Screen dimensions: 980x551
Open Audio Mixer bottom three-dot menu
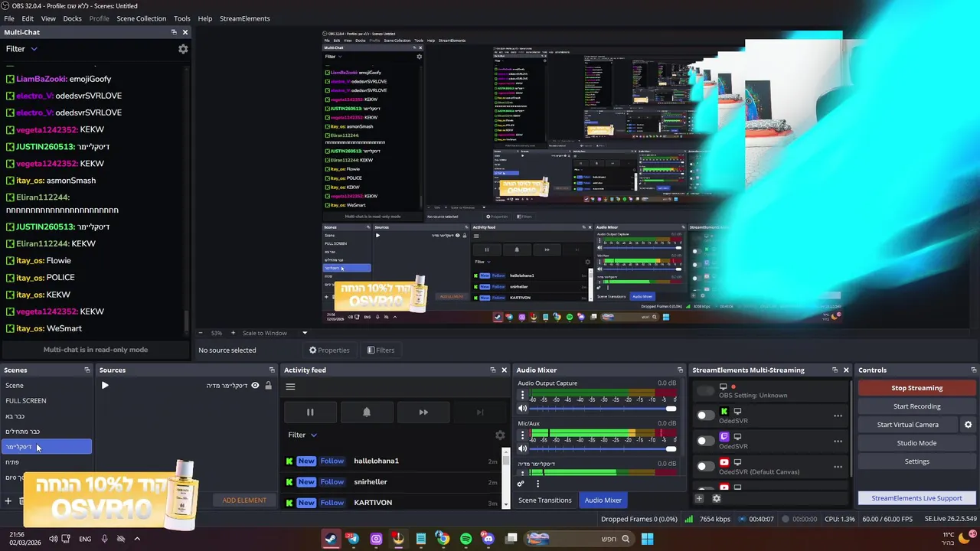tap(537, 484)
